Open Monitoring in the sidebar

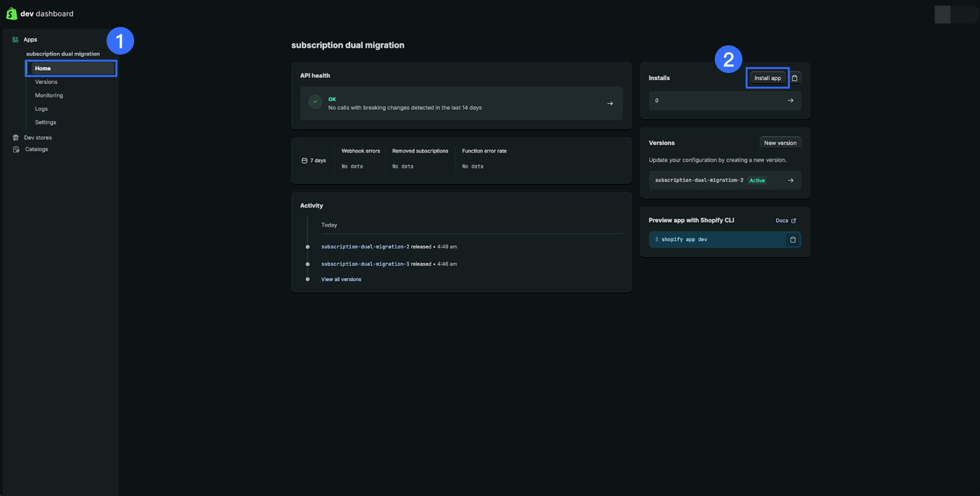coord(49,96)
